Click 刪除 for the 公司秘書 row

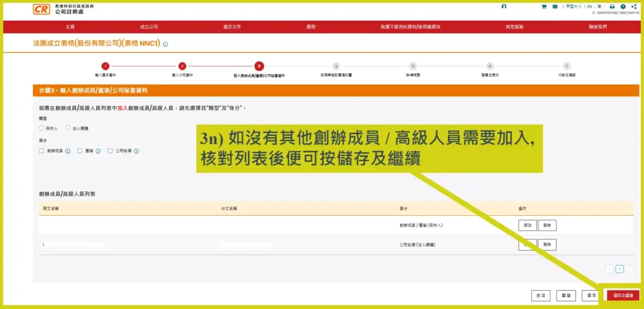click(x=547, y=244)
